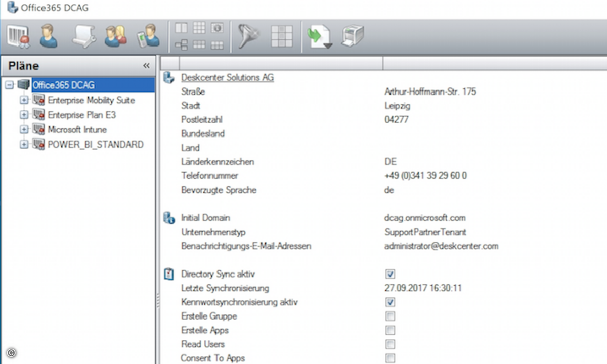The width and height of the screenshot is (607, 364).
Task: Click the sync timestamp 27.09.2017 16:30:11
Action: [423, 288]
